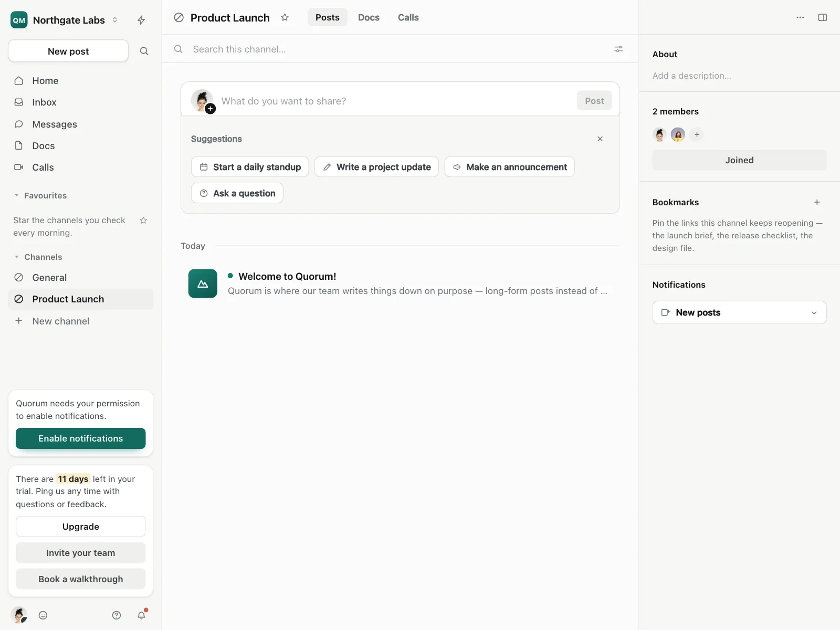Image resolution: width=840 pixels, height=630 pixels.
Task: Choose Ask a question suggestion
Action: (x=237, y=193)
